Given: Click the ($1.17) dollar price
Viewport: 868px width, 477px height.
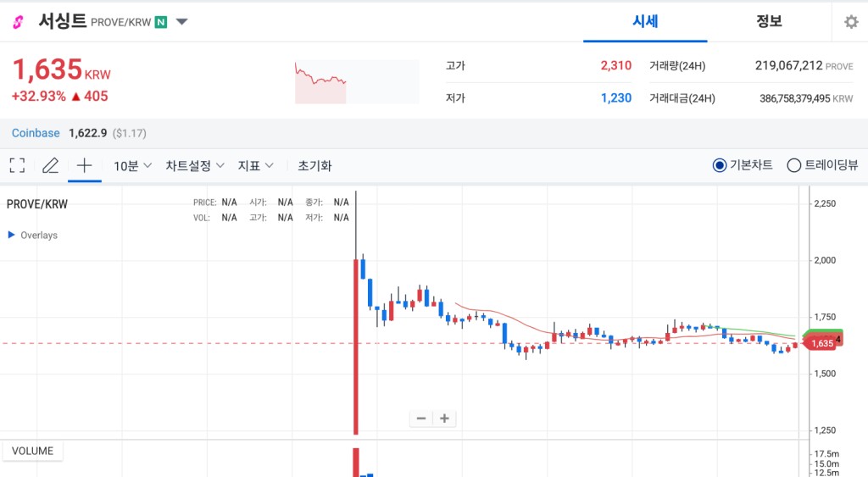Looking at the screenshot, I should click(130, 133).
